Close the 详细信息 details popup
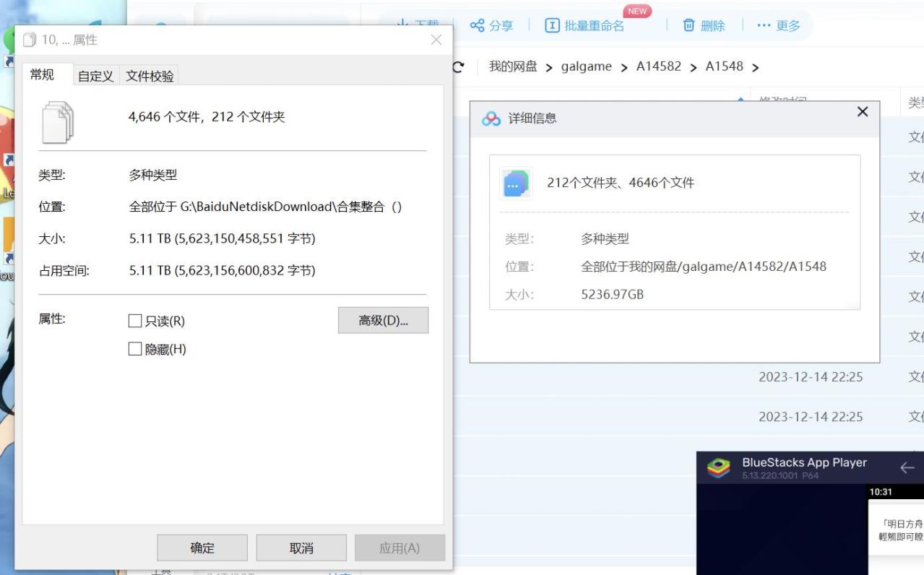The height and width of the screenshot is (575, 924). coord(862,111)
